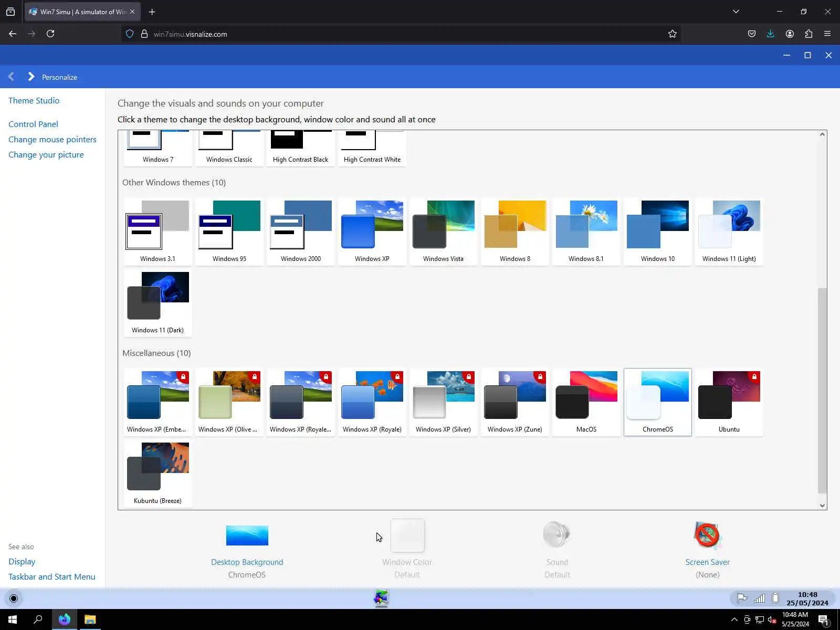840x630 pixels.
Task: Apply the High Contrast Black theme
Action: [x=301, y=148]
